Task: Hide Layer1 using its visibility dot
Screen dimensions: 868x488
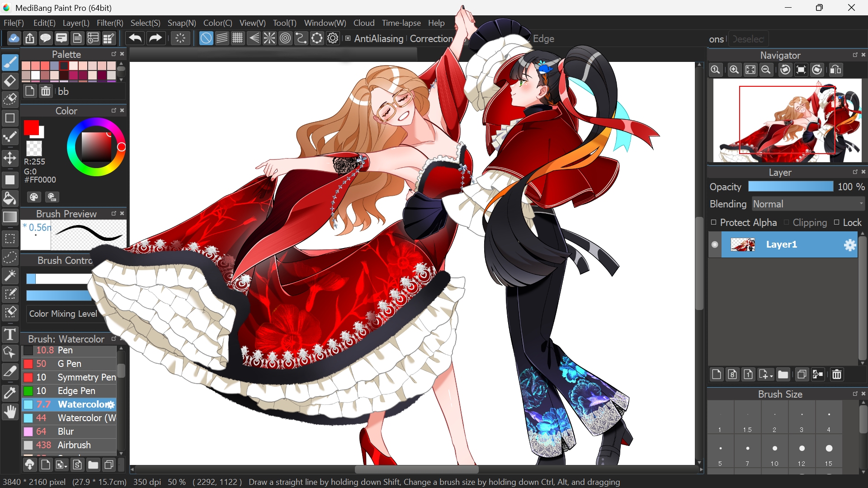Action: pos(715,244)
